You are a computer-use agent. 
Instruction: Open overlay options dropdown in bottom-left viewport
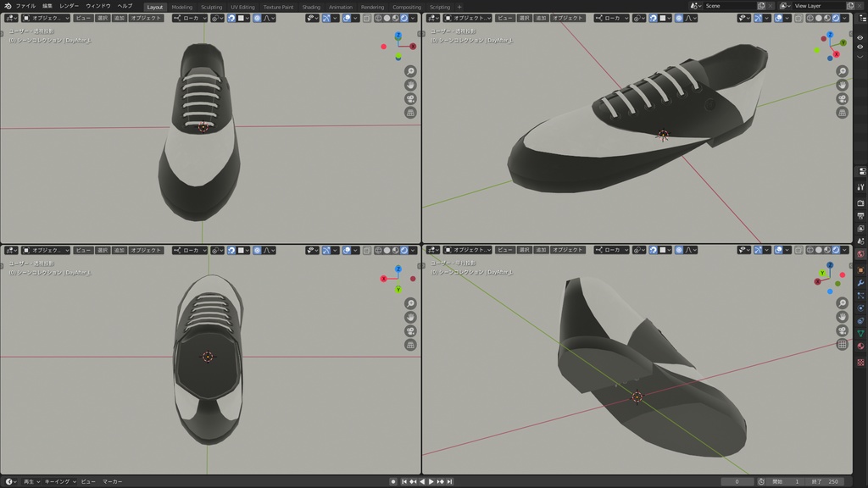[x=355, y=251]
